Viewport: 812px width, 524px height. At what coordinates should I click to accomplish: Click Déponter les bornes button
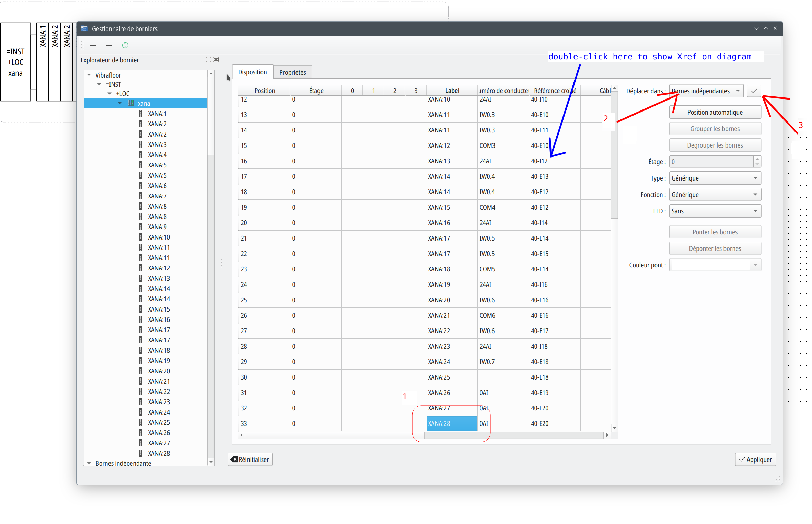(715, 248)
